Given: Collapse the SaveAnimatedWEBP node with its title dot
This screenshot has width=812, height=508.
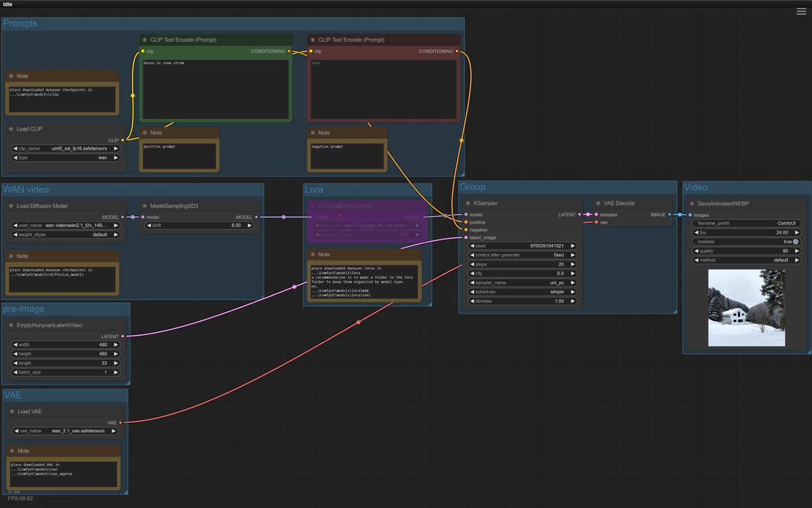Looking at the screenshot, I should [692, 203].
